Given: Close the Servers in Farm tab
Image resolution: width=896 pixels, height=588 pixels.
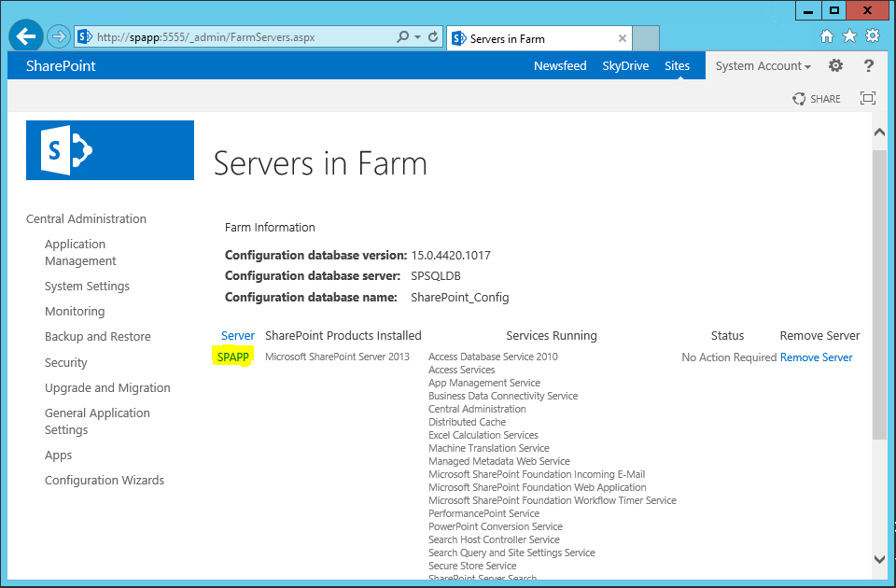Looking at the screenshot, I should click(623, 38).
